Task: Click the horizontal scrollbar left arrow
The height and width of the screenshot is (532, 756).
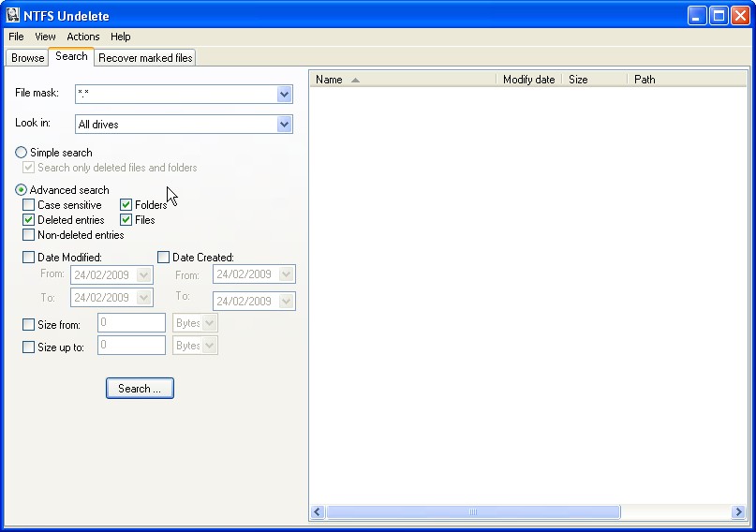Action: pyautogui.click(x=318, y=511)
